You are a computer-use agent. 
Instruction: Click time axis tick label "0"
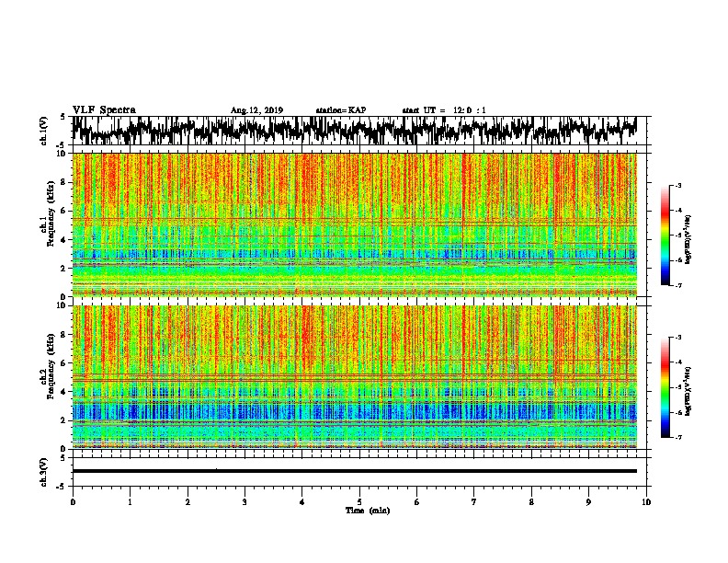point(73,502)
